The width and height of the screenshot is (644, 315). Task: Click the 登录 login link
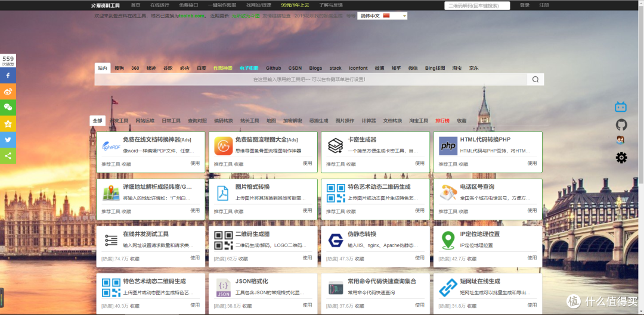tap(525, 5)
